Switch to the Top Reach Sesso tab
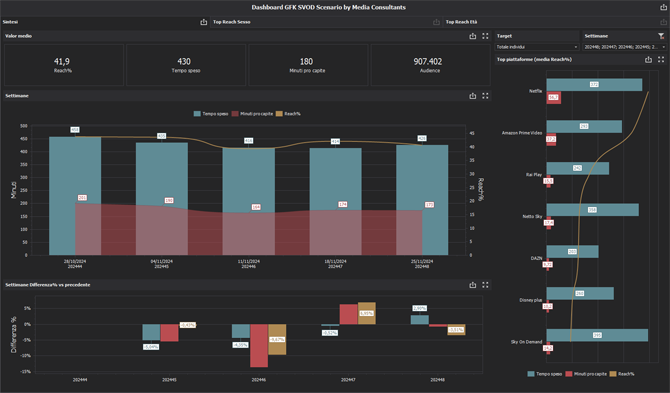Viewport: 670px width, 393px height. point(232,22)
